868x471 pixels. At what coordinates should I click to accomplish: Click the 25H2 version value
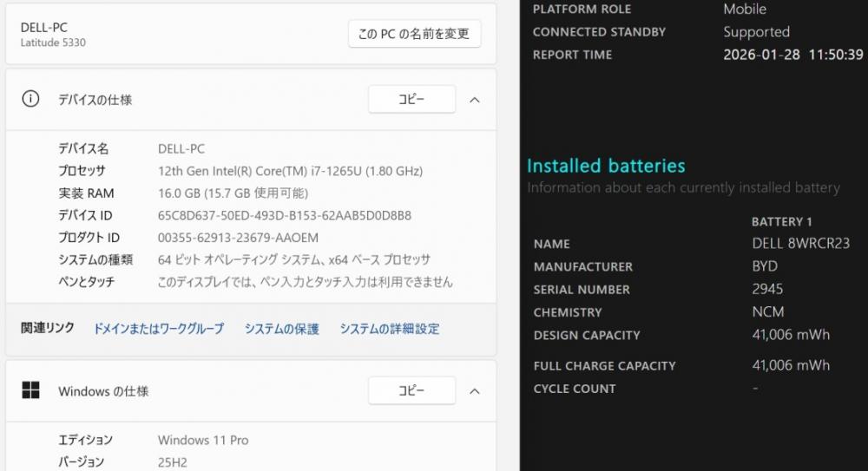172,462
